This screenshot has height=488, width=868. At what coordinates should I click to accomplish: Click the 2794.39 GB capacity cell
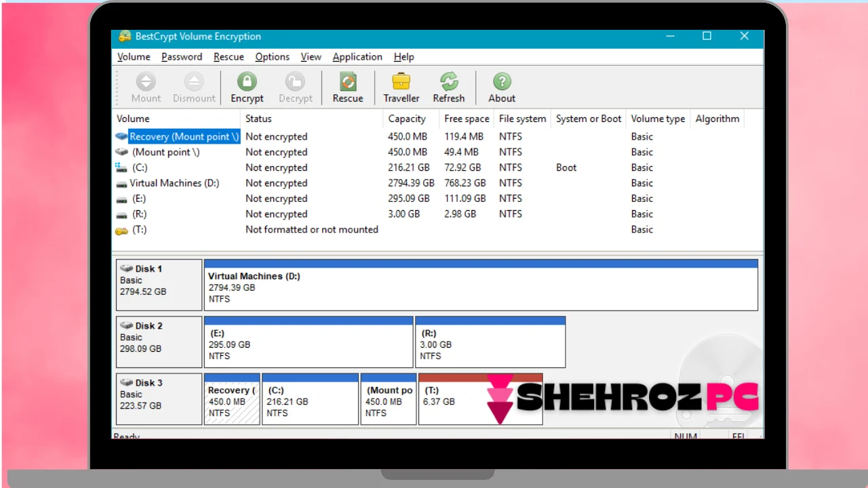(411, 183)
